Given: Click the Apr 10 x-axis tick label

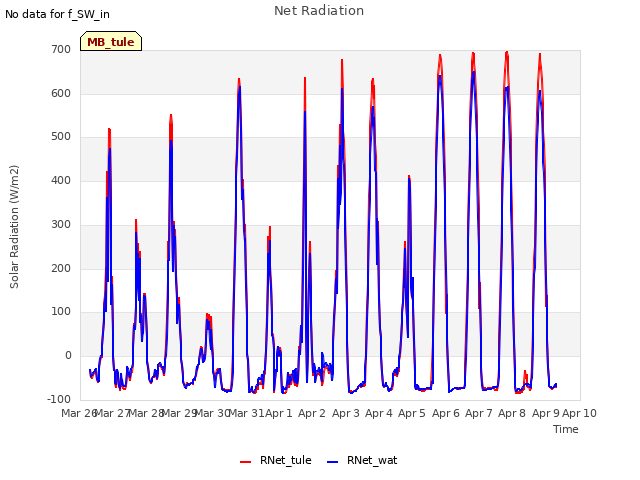Looking at the screenshot, I should [x=580, y=413].
